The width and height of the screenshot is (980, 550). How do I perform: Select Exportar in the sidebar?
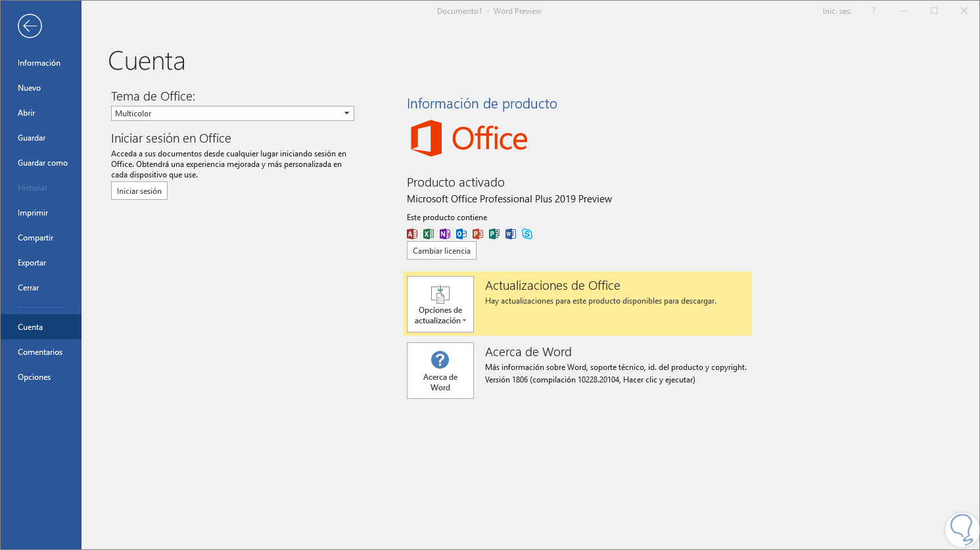pyautogui.click(x=32, y=263)
